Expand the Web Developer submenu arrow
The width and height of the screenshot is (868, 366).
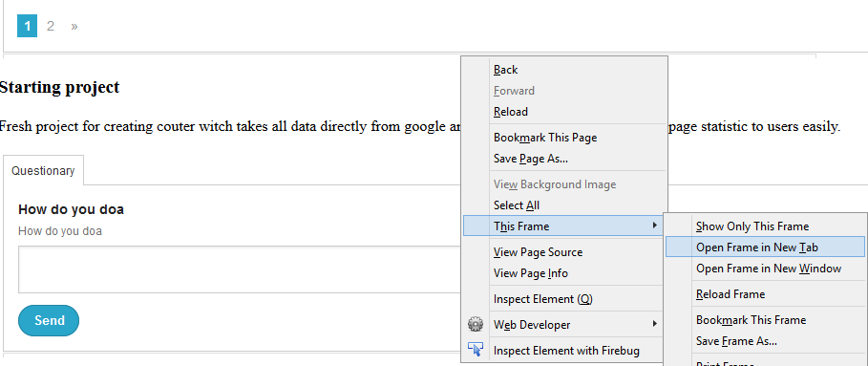pyautogui.click(x=655, y=323)
